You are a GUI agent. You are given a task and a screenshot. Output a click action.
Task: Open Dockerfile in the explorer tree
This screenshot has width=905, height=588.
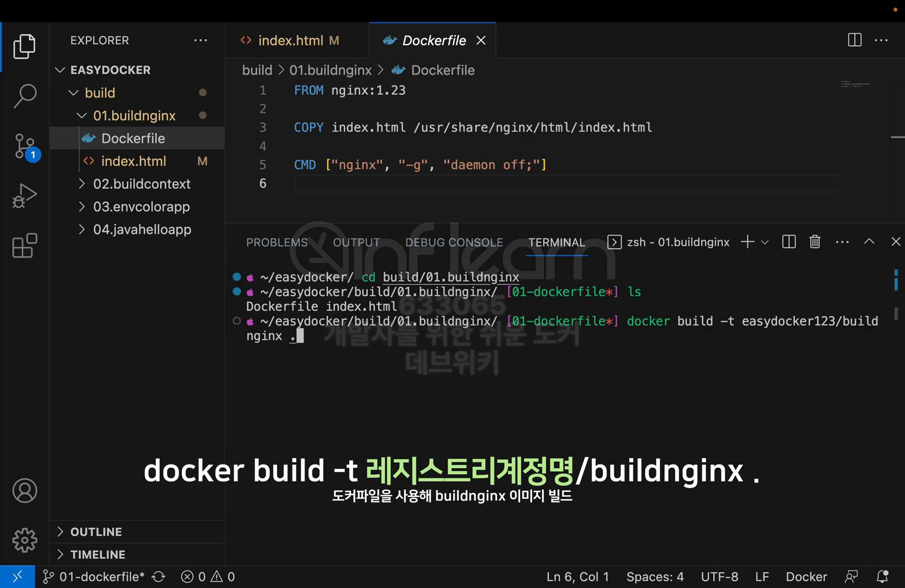[137, 138]
